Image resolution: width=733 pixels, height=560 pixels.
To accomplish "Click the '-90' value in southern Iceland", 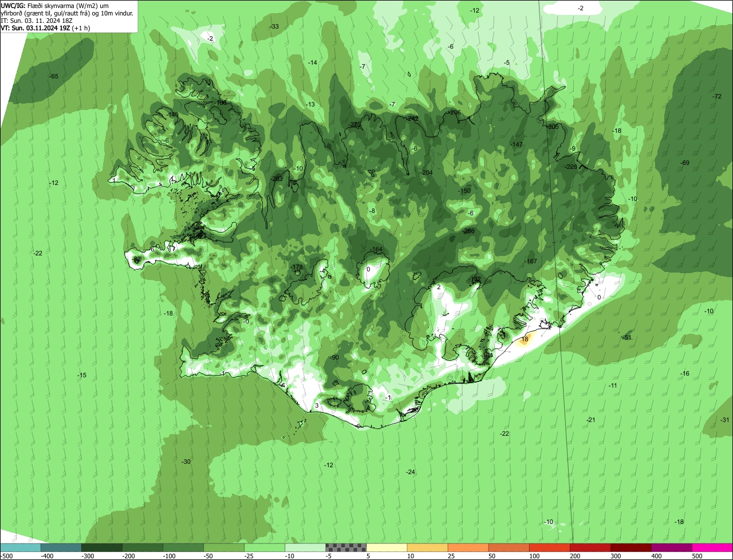I will click(334, 357).
